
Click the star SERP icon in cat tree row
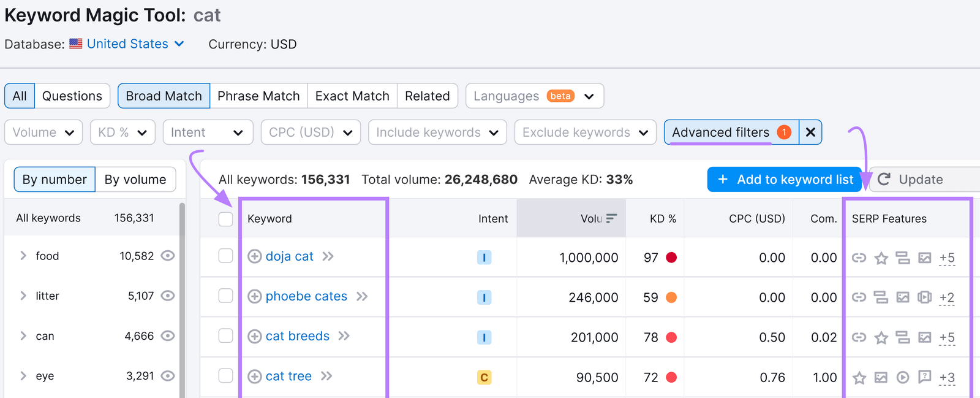(x=859, y=378)
